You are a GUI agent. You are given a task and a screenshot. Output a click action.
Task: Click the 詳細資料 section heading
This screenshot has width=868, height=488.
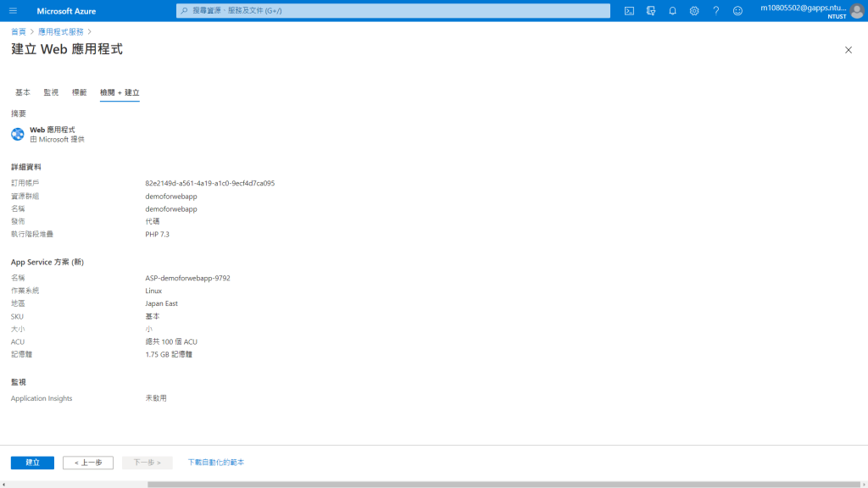click(x=26, y=167)
